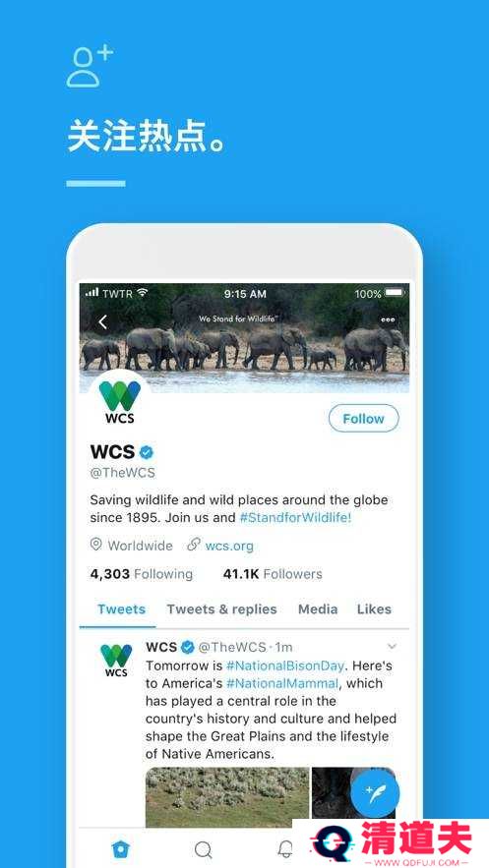Open the bison field photo in tweet
The width and height of the screenshot is (489, 868).
pos(227,797)
